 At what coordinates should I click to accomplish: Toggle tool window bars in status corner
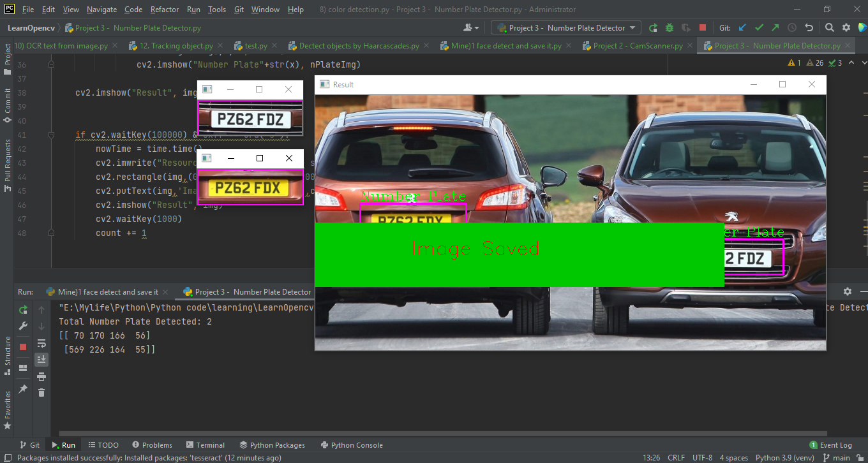(7, 457)
